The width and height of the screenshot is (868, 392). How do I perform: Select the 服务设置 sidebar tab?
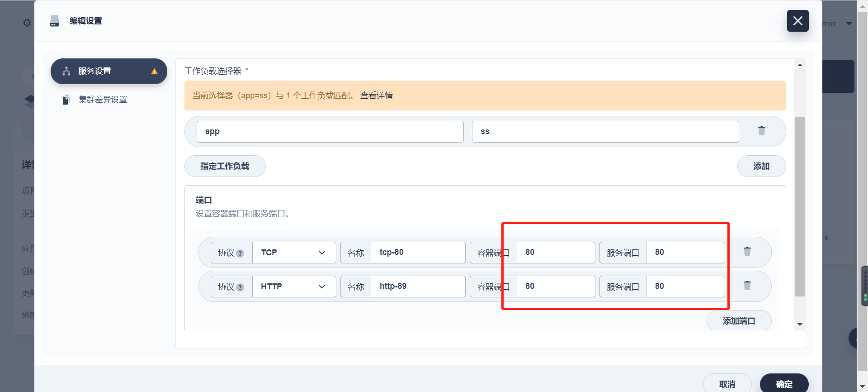[109, 71]
